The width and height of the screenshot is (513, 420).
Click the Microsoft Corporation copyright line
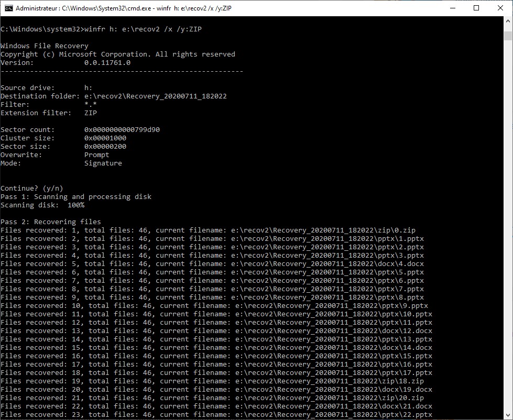click(x=118, y=54)
